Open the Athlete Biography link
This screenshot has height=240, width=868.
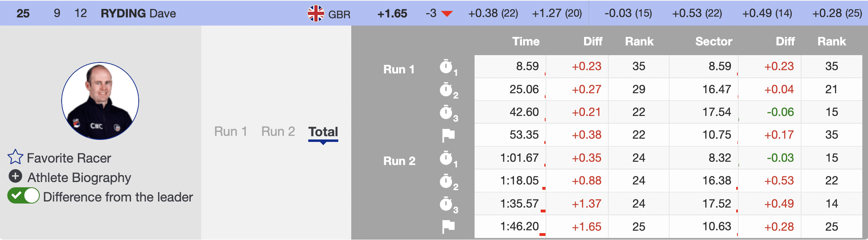tap(79, 178)
